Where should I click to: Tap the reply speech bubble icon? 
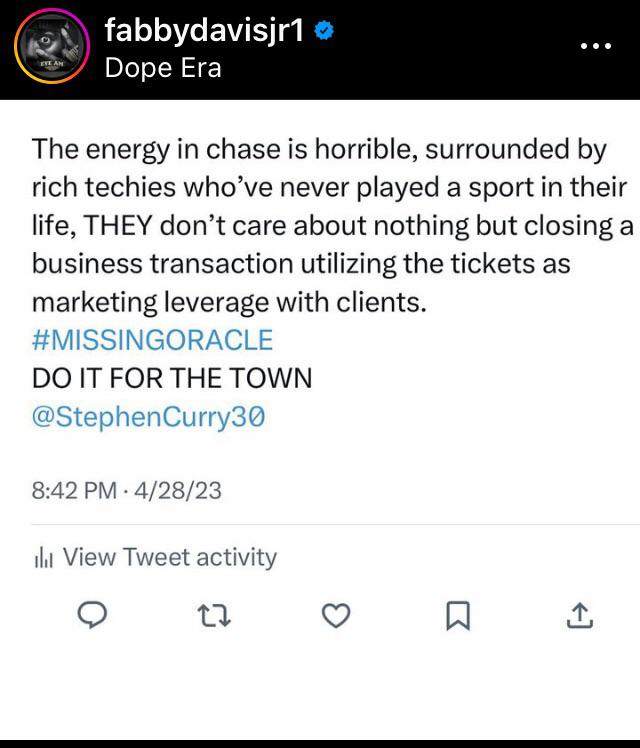(x=93, y=617)
